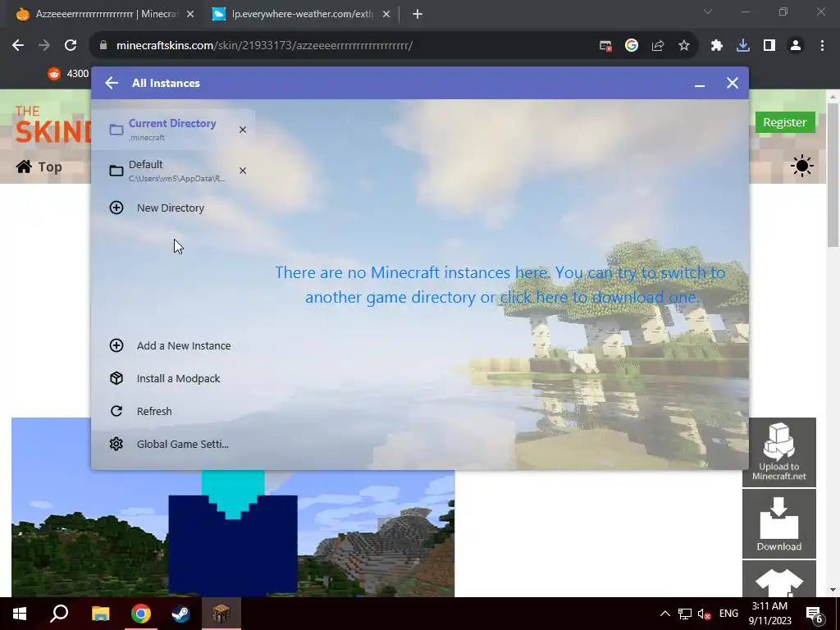Open Chrome downloads icon
The height and width of the screenshot is (630, 840).
tap(742, 46)
